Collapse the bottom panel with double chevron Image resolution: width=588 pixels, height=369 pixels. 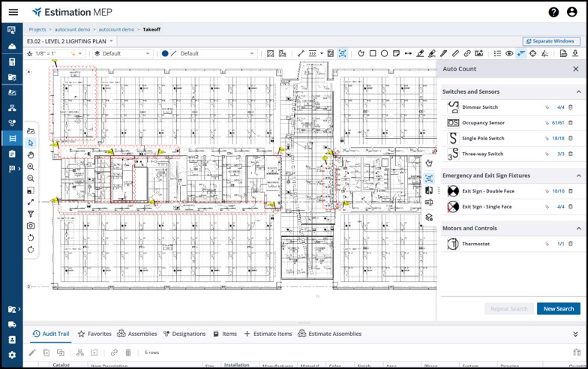pos(576,334)
